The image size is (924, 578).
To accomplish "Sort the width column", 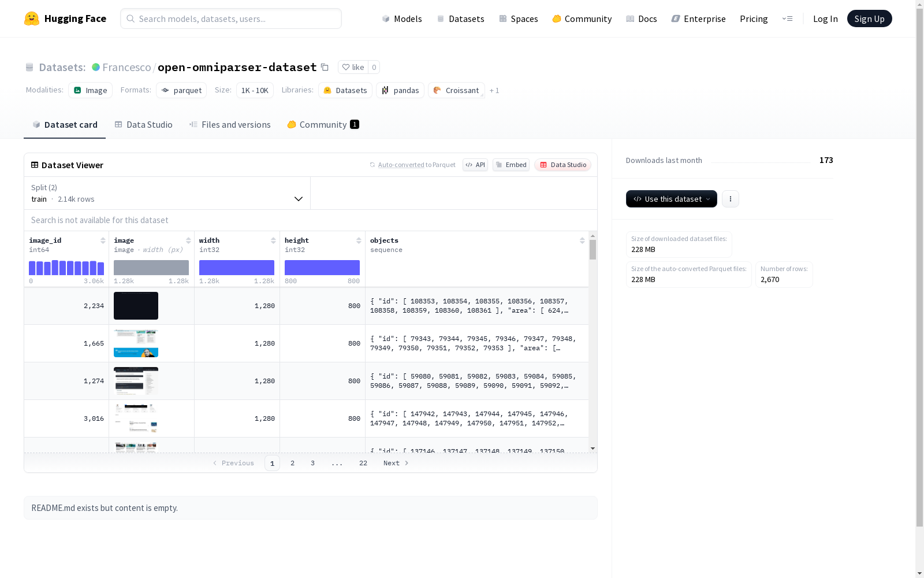I will [x=273, y=240].
